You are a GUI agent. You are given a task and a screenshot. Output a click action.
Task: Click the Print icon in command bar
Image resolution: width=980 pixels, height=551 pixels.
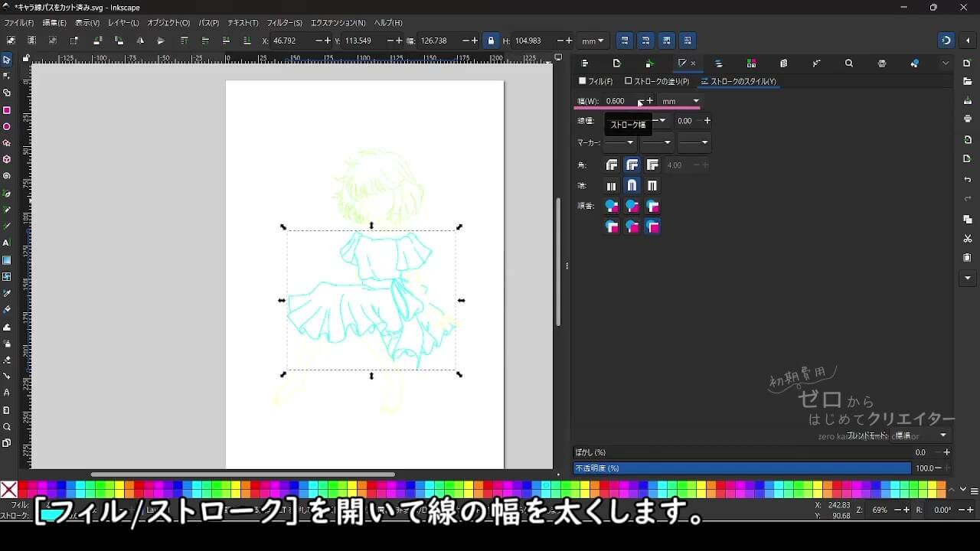tap(968, 119)
